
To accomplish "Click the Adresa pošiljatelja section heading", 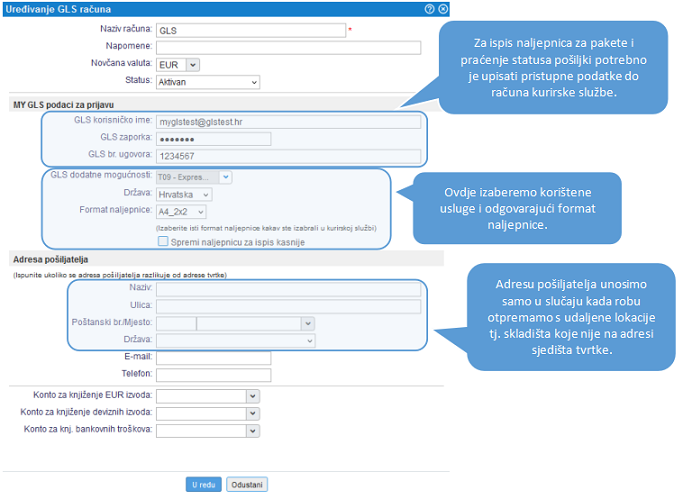I will point(51,260).
